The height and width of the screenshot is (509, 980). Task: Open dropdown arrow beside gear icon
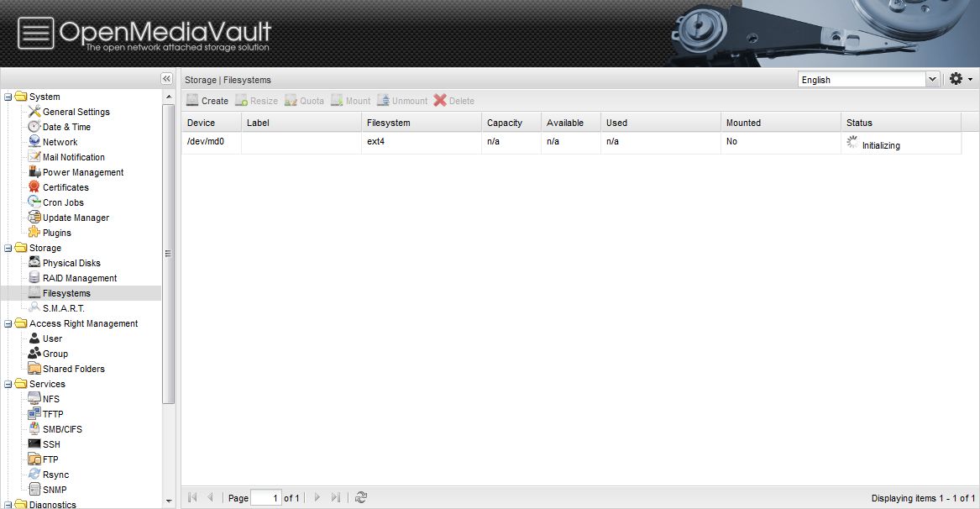[970, 80]
